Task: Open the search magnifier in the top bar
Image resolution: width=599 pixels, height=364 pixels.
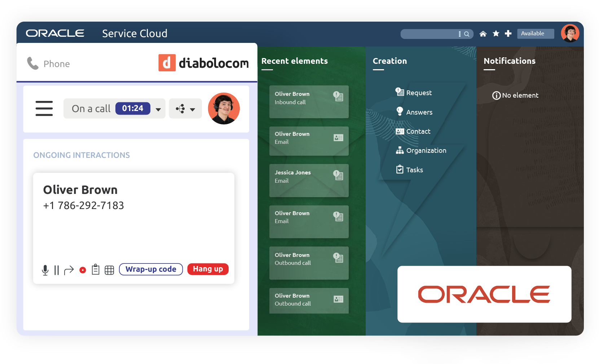Action: 467,34
